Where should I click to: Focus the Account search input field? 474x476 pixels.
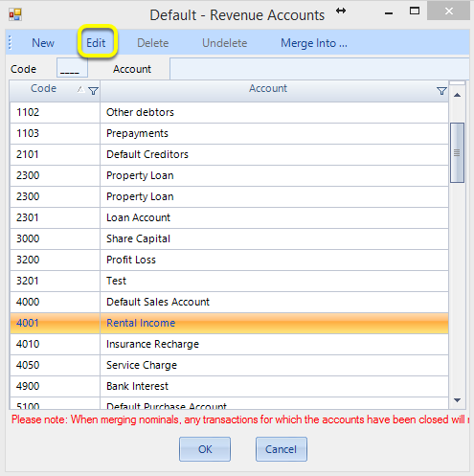tap(319, 68)
